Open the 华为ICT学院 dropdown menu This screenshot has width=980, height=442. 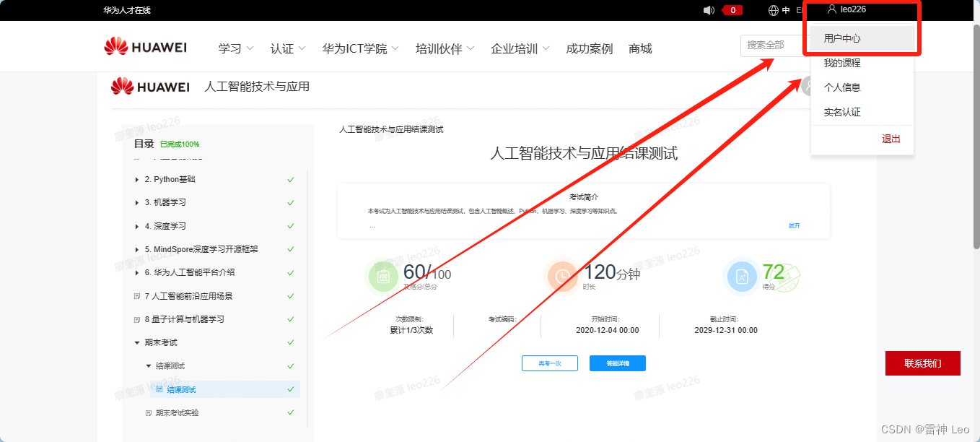point(360,48)
